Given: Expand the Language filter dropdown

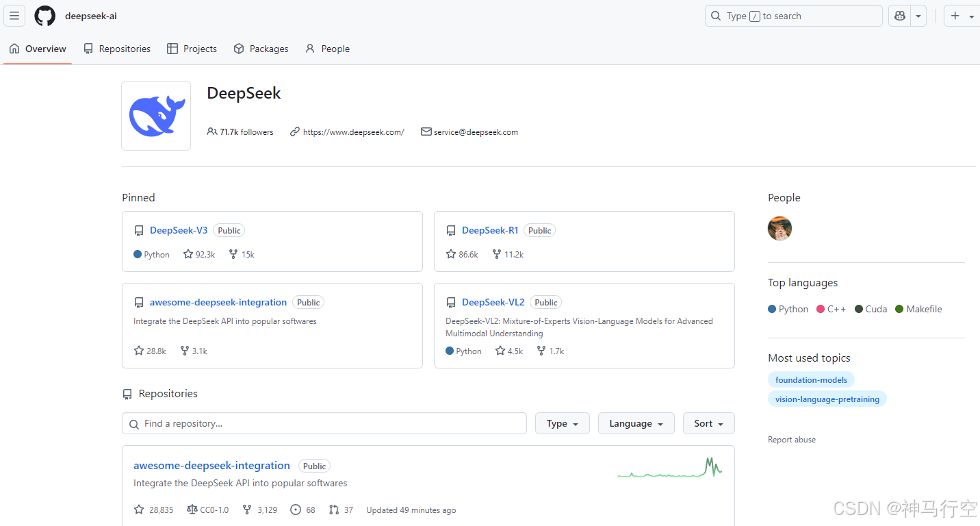Looking at the screenshot, I should tap(636, 423).
